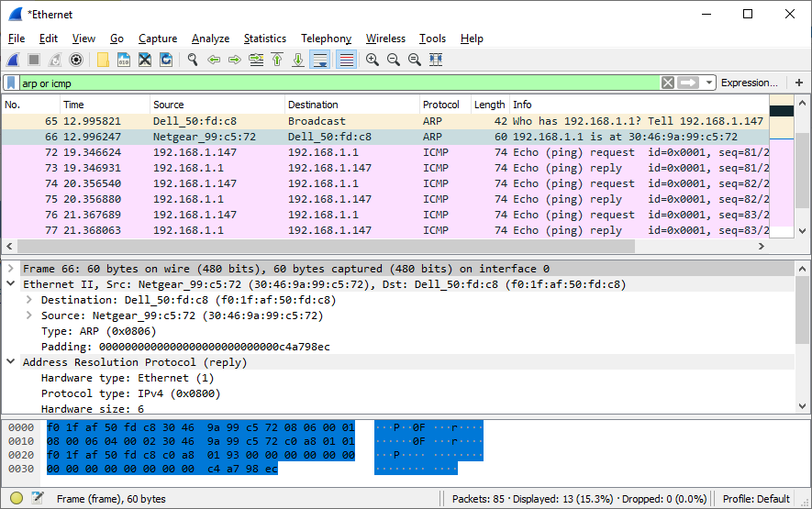Go back with green left arrow

pos(214,60)
